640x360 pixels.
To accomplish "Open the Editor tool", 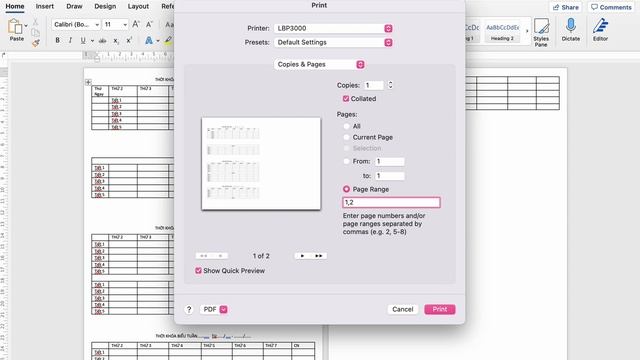I will pos(600,30).
